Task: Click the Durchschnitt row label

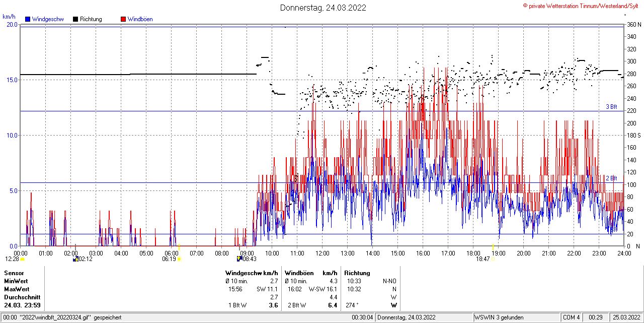Action: tap(22, 297)
